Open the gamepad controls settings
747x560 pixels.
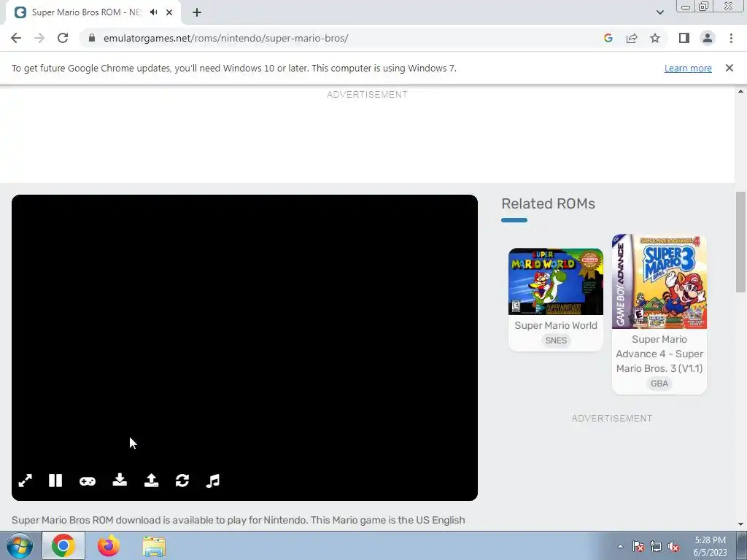pos(88,481)
